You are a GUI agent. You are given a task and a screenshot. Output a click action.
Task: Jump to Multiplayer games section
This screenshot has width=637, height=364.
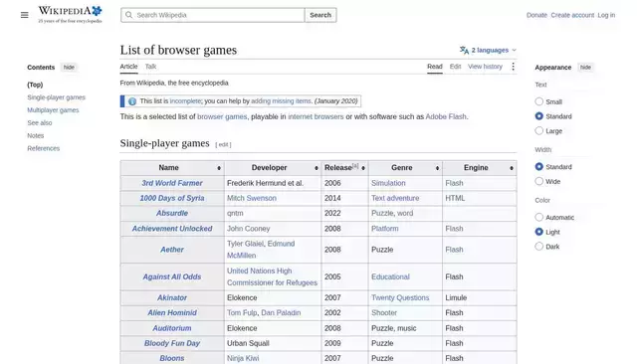click(53, 110)
